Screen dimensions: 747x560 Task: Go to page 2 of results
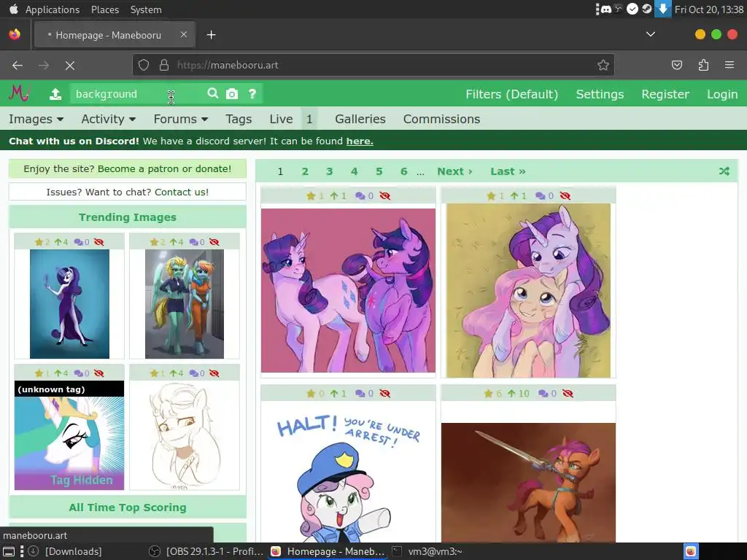click(305, 171)
